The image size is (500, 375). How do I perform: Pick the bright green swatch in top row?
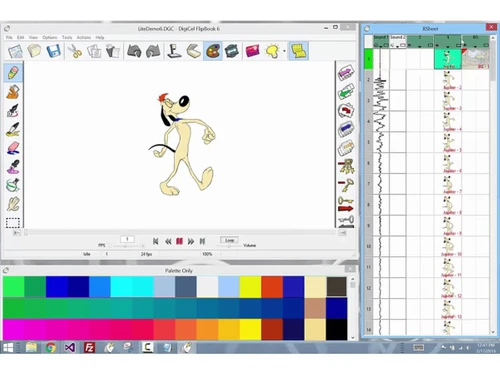click(14, 286)
